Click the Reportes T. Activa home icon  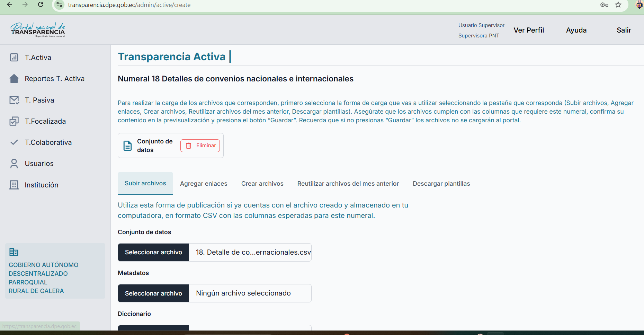[14, 79]
